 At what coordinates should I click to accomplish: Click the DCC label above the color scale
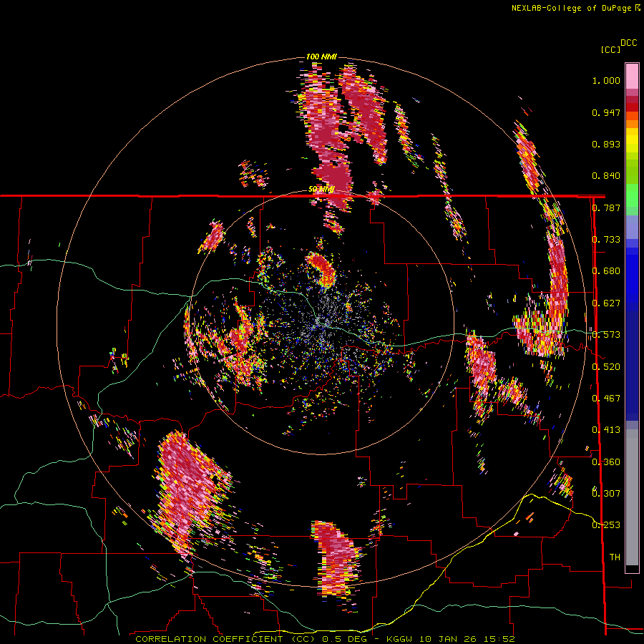(x=629, y=43)
